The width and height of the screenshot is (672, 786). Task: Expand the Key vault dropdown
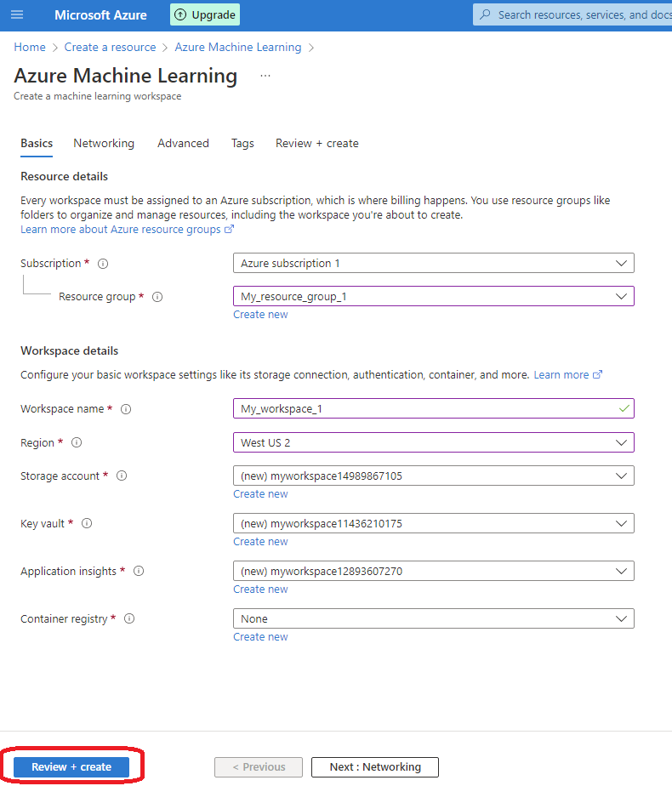(x=434, y=523)
